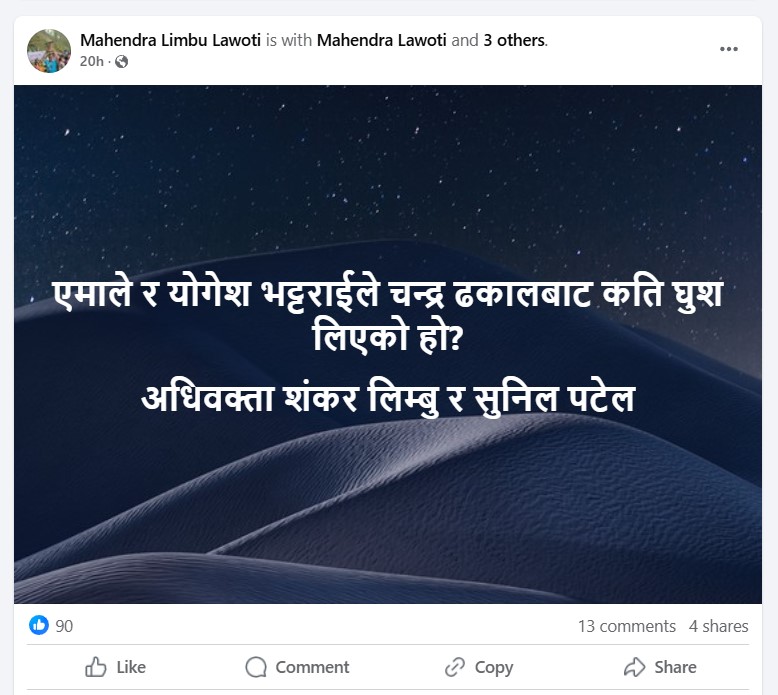
Task: Click the Comment button label
Action: (x=313, y=667)
